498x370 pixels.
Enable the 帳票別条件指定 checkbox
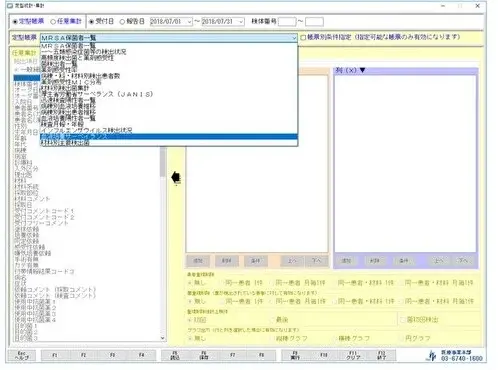[x=303, y=37]
